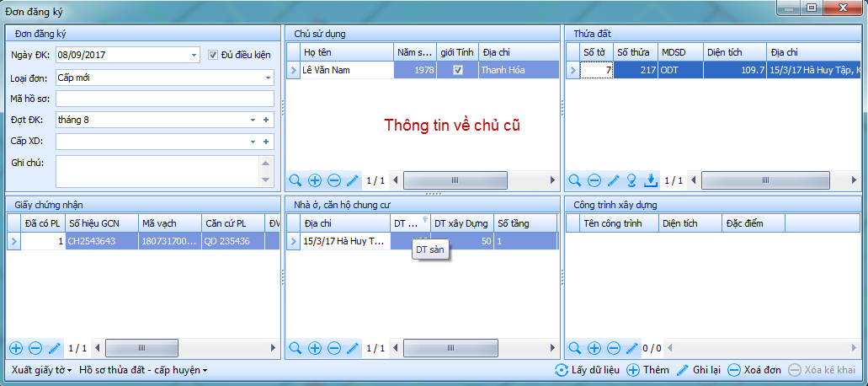Open the Ngày ĐK date dropdown

pos(194,56)
